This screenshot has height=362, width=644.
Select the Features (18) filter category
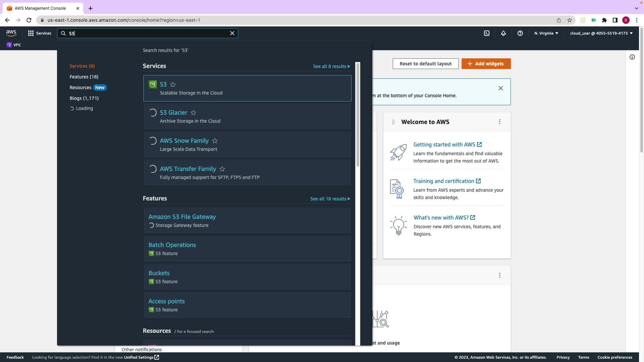coord(84,77)
